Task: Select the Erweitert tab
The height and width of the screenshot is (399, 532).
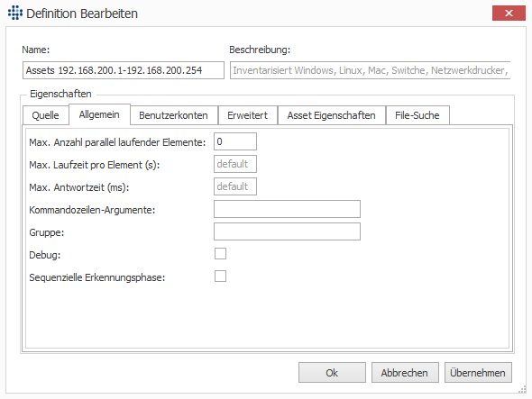Action: tap(247, 115)
